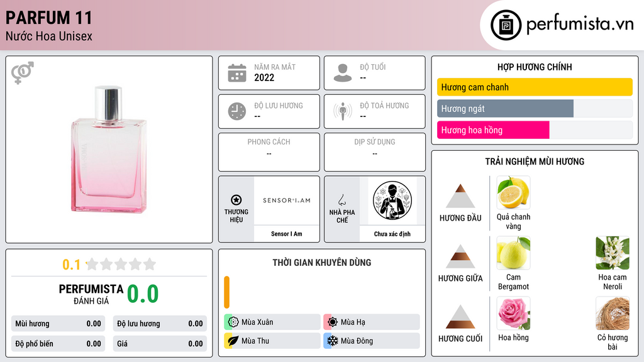Click the ĐỘ LƯU HƯƠNG label in info box
The width and height of the screenshot is (644, 362).
(279, 106)
